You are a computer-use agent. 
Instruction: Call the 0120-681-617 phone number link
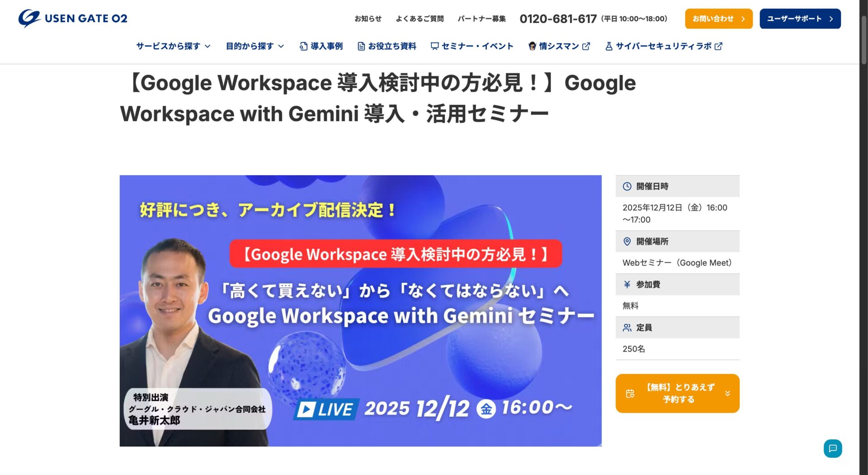tap(559, 19)
